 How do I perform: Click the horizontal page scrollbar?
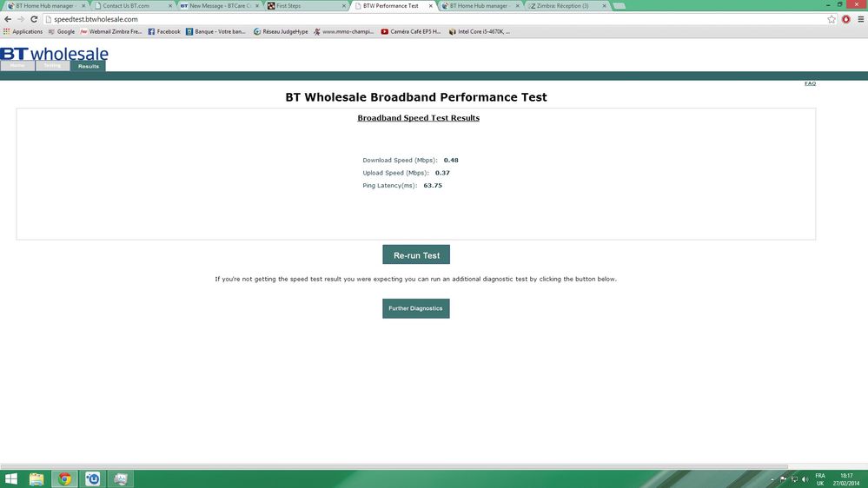tap(394, 466)
